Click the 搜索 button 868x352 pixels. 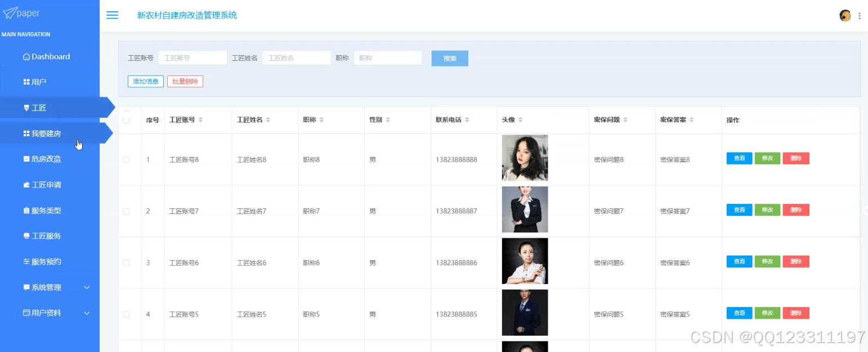click(450, 59)
